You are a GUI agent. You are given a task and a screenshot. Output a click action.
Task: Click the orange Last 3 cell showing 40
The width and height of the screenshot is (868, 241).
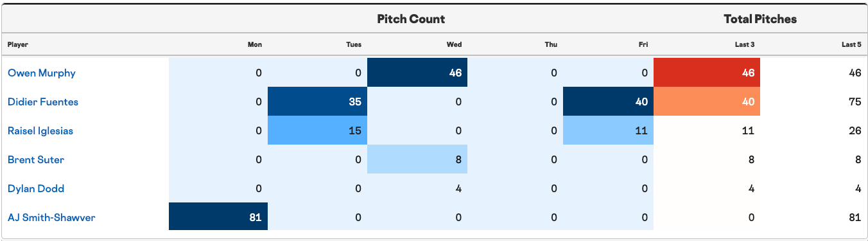pos(707,102)
